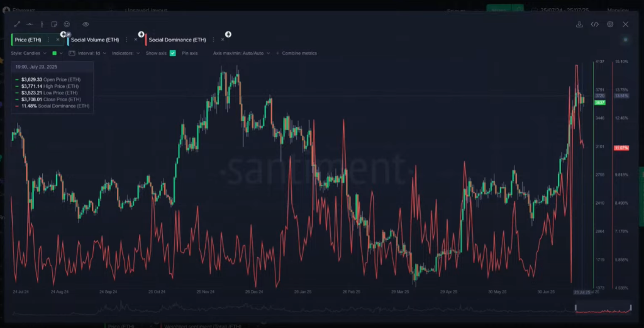This screenshot has height=328, width=644.
Task: Open chart settings gear
Action: [610, 24]
